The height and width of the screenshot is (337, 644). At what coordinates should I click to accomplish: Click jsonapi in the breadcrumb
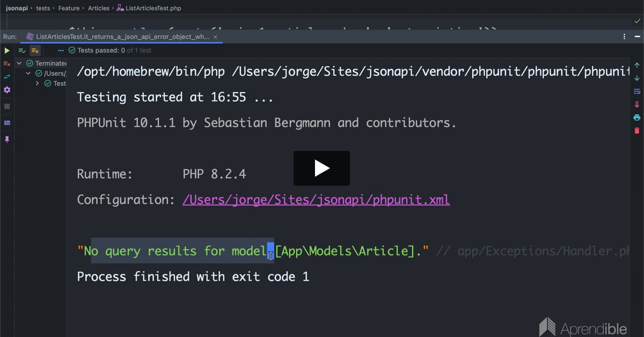tap(17, 8)
